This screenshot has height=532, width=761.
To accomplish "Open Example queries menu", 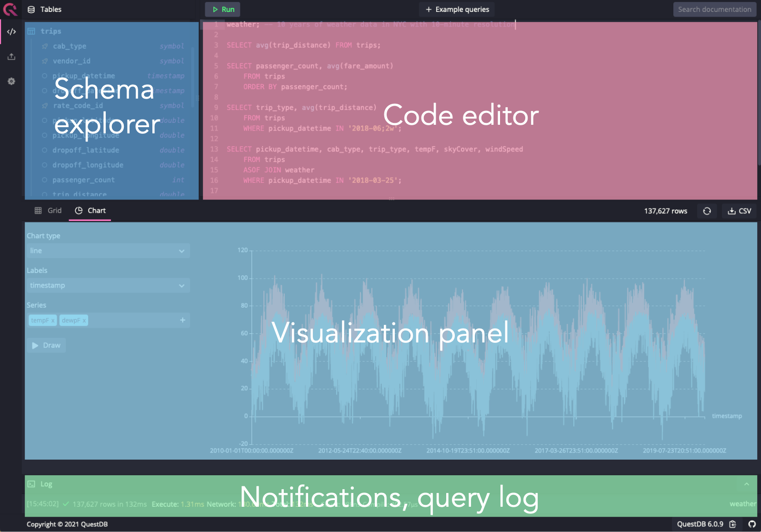I will click(x=457, y=10).
